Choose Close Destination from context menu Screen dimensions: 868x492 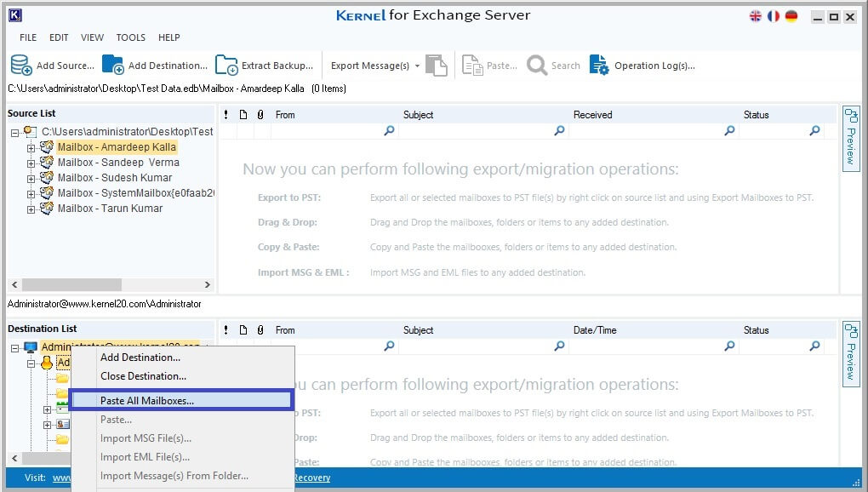click(x=183, y=376)
